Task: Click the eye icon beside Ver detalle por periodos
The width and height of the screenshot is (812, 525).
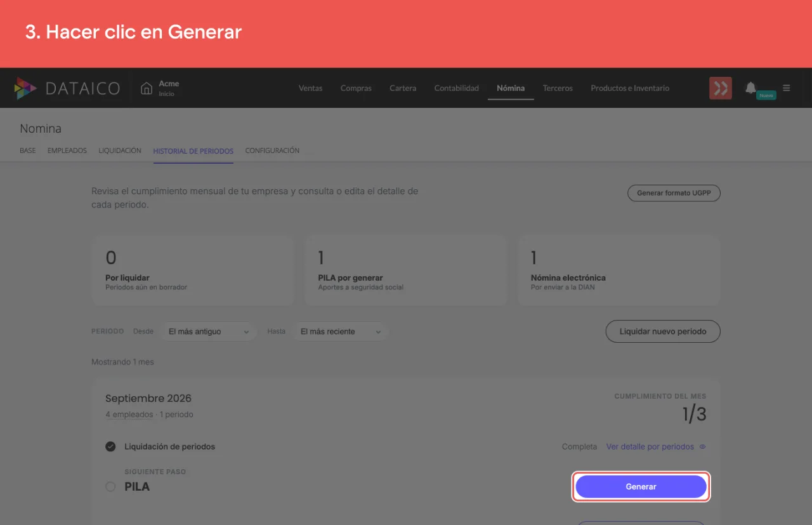Action: 702,447
